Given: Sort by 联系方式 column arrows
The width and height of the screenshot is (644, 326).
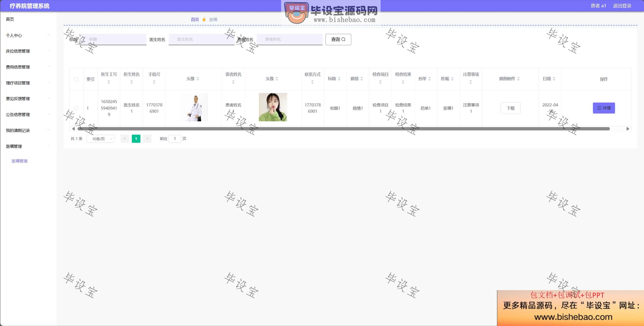Looking at the screenshot, I should pyautogui.click(x=312, y=82).
